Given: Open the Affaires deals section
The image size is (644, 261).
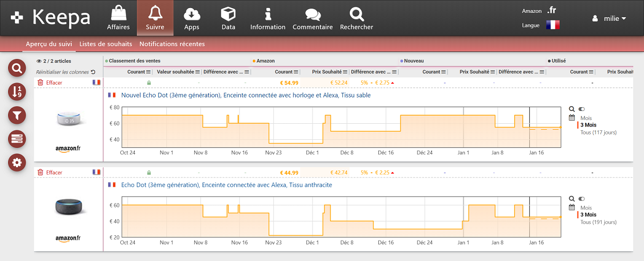Looking at the screenshot, I should (118, 18).
